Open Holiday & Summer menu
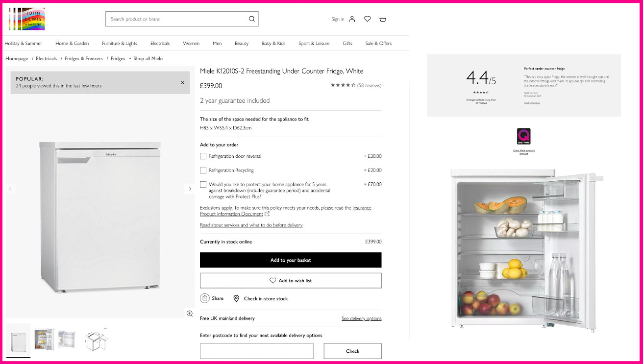 coord(24,44)
